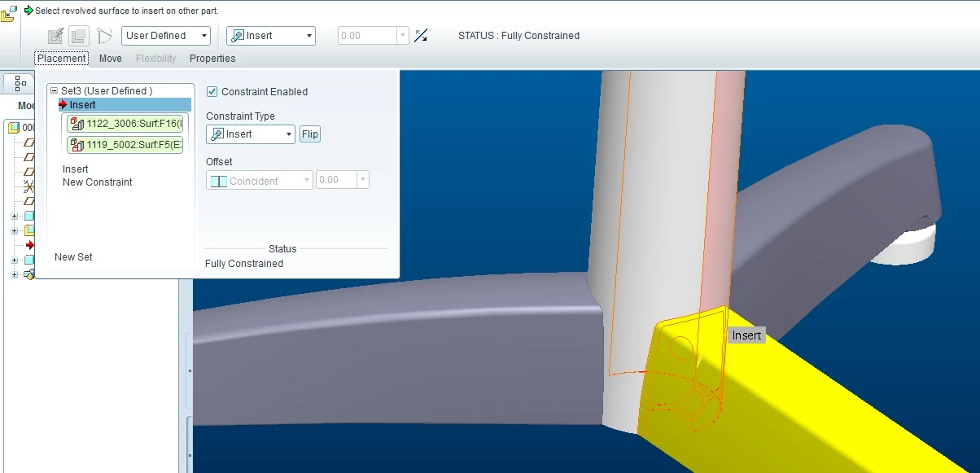Click New Set in the panel
This screenshot has height=473, width=980.
[x=73, y=257]
